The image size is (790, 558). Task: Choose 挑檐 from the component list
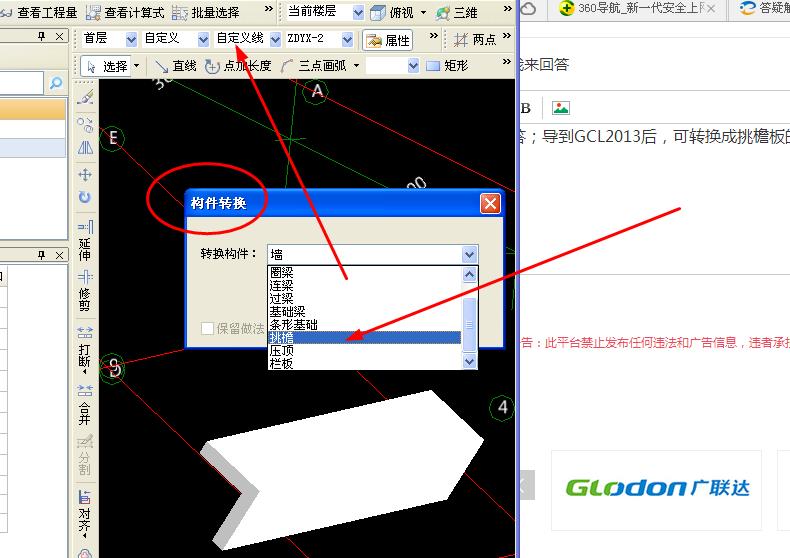click(x=365, y=337)
